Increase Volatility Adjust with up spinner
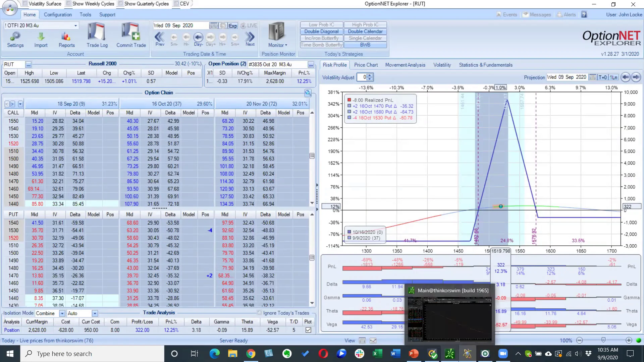 point(370,75)
